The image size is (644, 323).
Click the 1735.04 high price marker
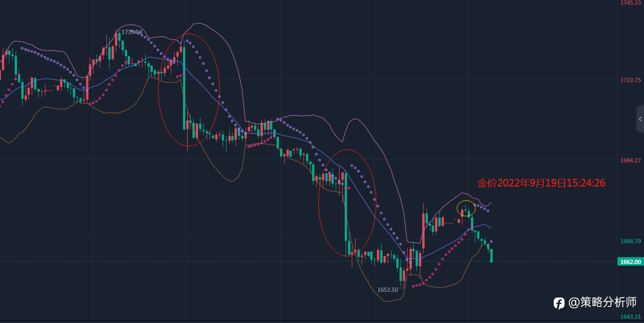pyautogui.click(x=131, y=32)
